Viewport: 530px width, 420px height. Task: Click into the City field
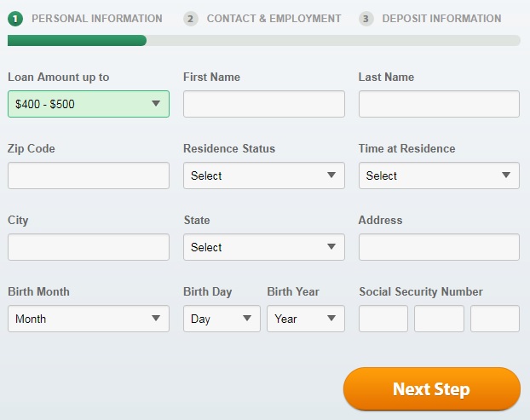pos(89,247)
